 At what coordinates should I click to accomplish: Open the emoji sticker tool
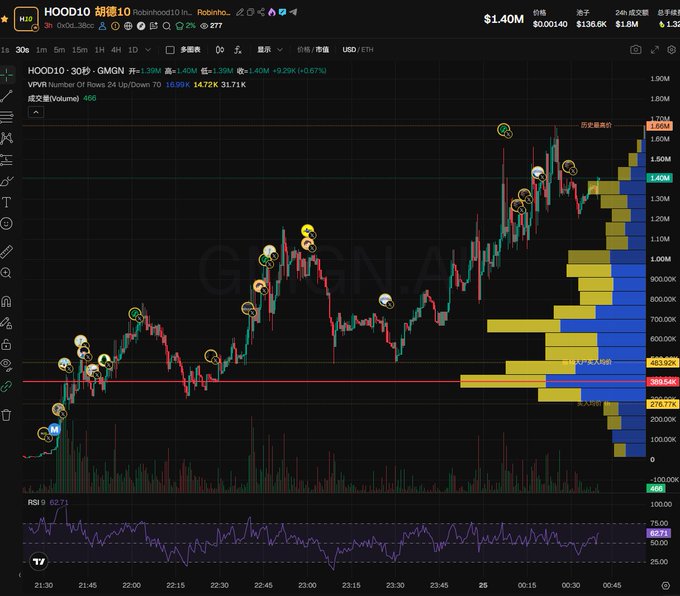tap(7, 223)
